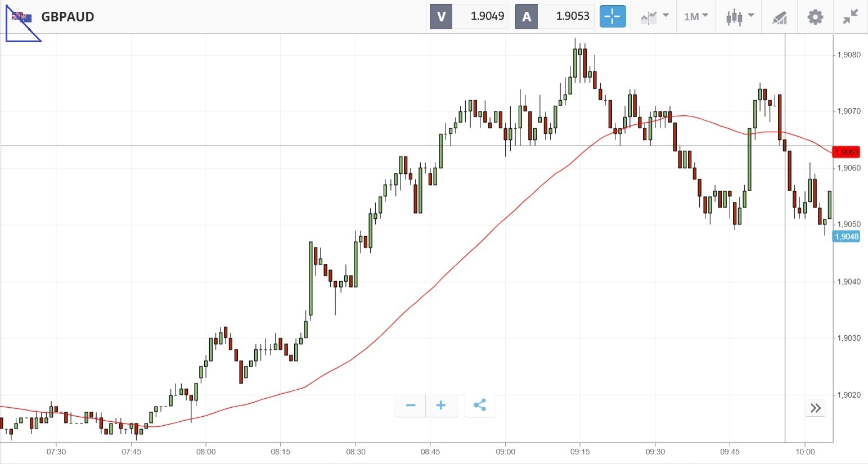The image size is (868, 464).
Task: Open the 1M timeframe dropdown
Action: [x=696, y=17]
